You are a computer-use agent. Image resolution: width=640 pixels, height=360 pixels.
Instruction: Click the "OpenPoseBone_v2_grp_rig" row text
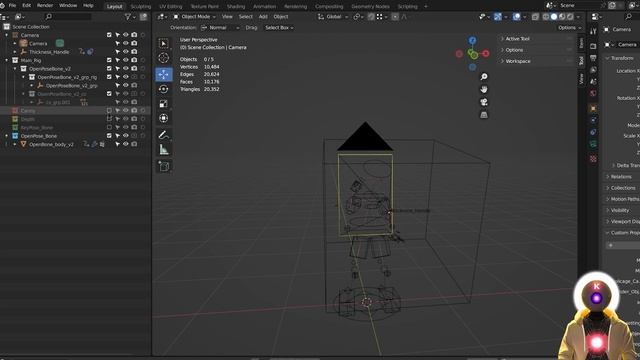point(67,77)
